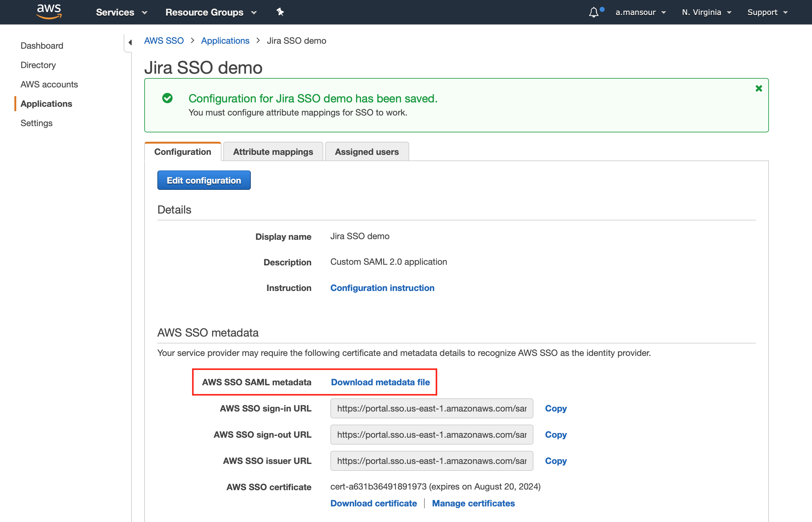Open the Configuration instruction link
Viewport: 812px width, 522px height.
382,288
